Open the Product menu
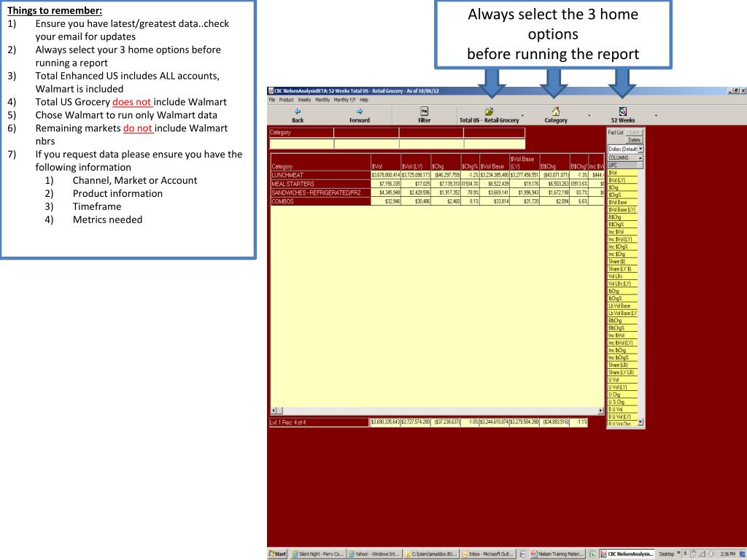The height and width of the screenshot is (560, 747). pyautogui.click(x=286, y=100)
